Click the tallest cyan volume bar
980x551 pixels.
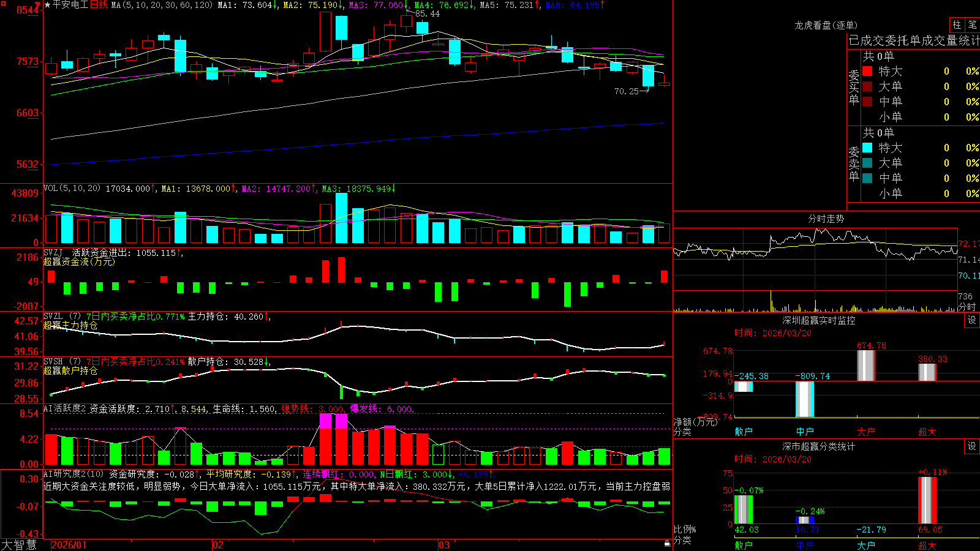click(342, 218)
